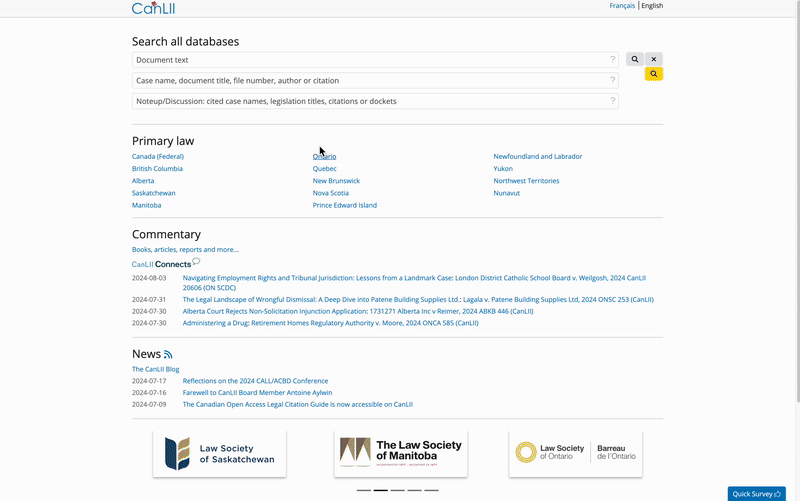Open Canadian Open Access Legal Citation Guide post
The image size is (800, 501).
coord(297,405)
